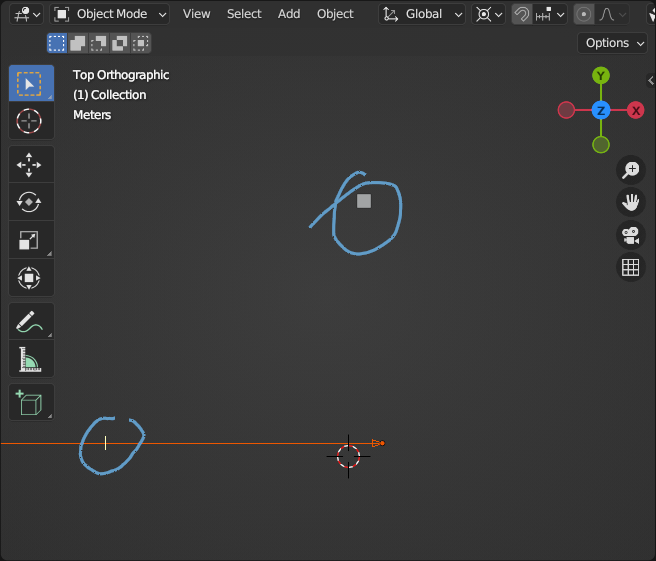Switch perspective/orthographic with grid icon
Image resolution: width=656 pixels, height=561 pixels.
(x=630, y=267)
